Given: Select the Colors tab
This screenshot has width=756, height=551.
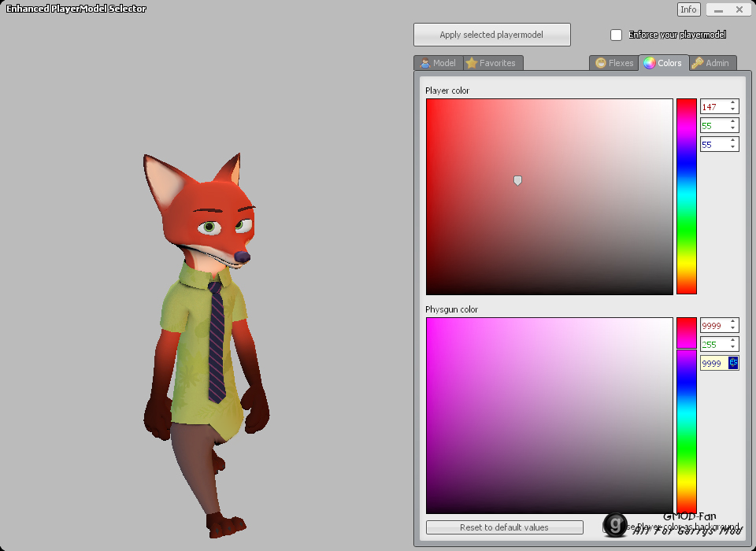Looking at the screenshot, I should click(x=663, y=63).
